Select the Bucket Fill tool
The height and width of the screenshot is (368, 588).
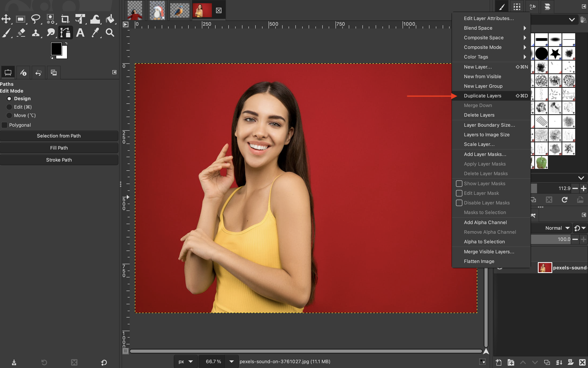pyautogui.click(x=110, y=19)
